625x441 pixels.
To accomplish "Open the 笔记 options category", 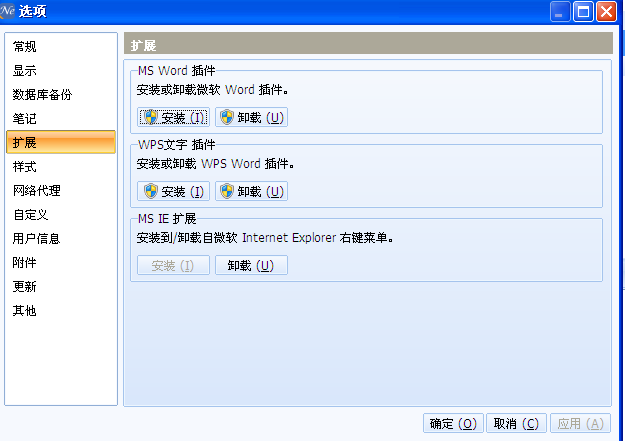I will 25,119.
